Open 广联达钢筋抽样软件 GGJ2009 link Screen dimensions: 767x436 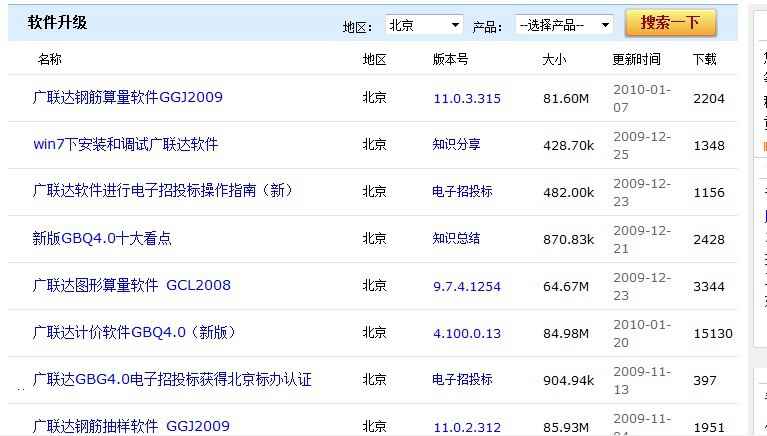[x=131, y=426]
